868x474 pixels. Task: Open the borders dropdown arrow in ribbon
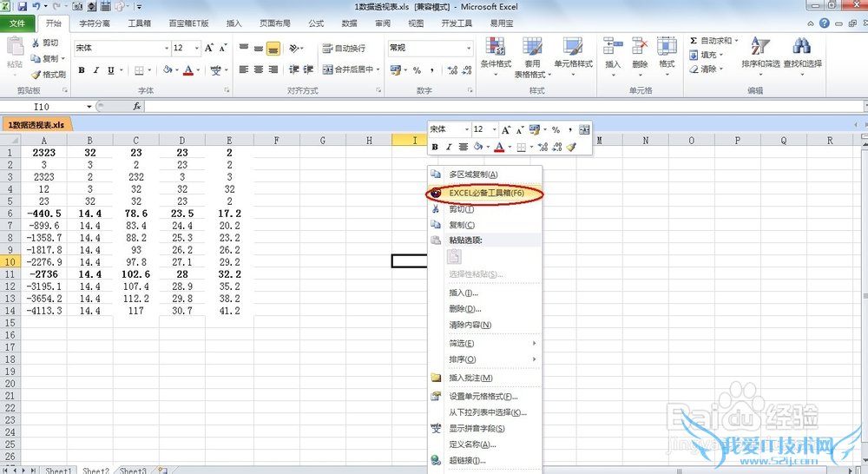[150, 70]
